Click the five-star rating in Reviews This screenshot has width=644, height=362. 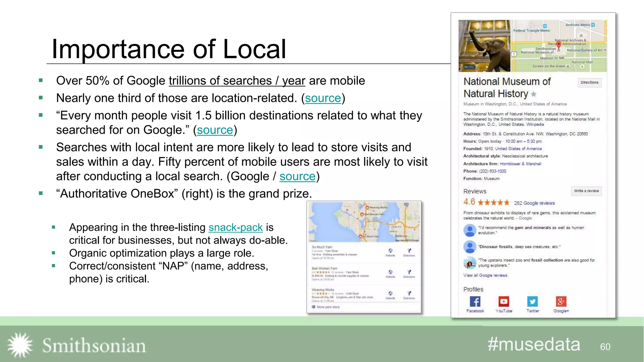point(493,202)
